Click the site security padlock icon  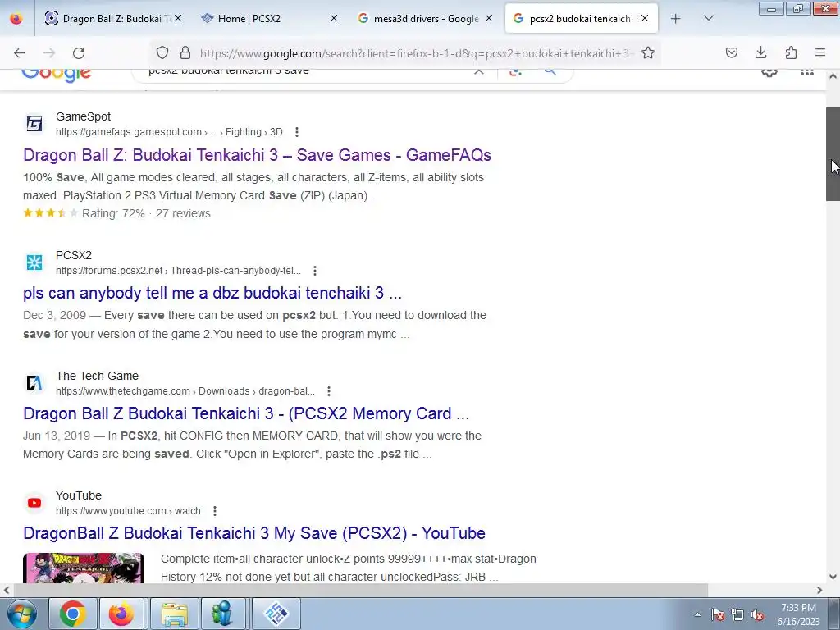pos(185,52)
